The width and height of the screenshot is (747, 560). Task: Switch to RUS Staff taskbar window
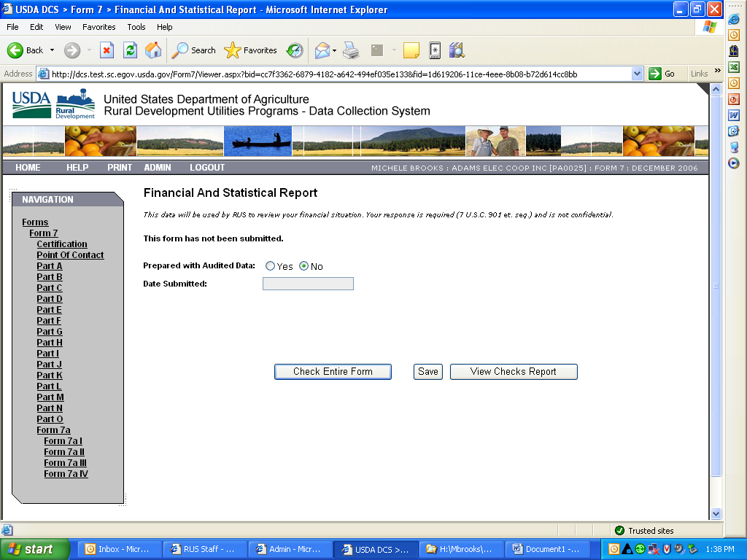[205, 549]
